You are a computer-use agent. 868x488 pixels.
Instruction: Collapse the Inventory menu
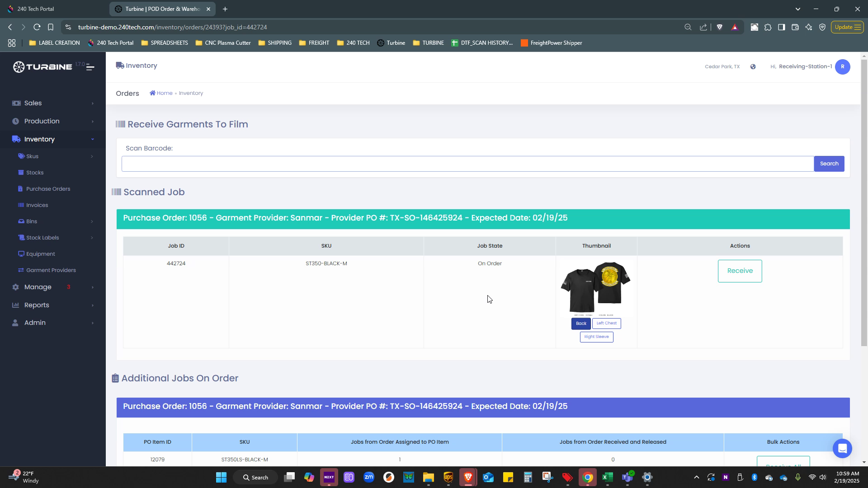click(39, 139)
